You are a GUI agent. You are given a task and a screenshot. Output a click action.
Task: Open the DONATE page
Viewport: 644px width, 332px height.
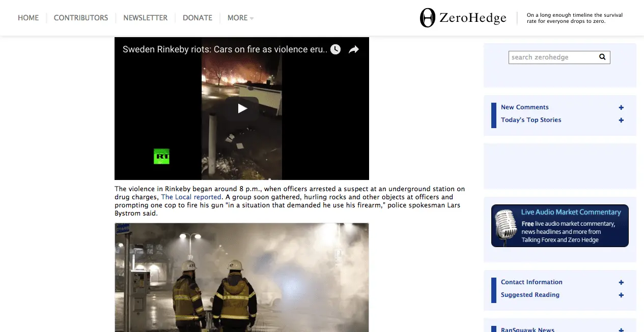pos(198,18)
